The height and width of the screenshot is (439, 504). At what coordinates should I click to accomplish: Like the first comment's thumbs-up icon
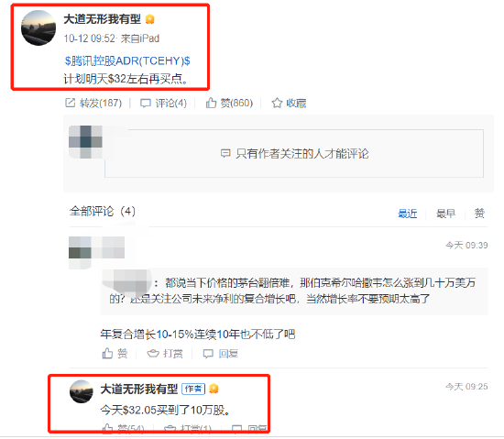coord(107,354)
